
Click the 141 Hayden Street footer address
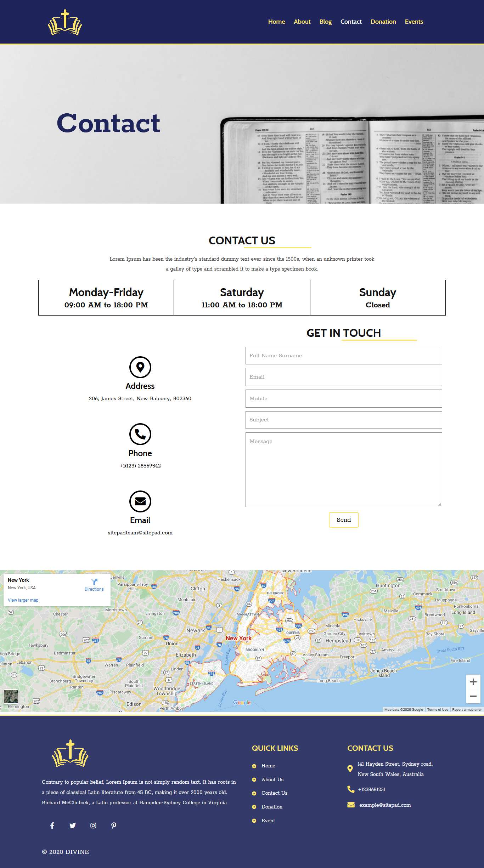tap(395, 769)
